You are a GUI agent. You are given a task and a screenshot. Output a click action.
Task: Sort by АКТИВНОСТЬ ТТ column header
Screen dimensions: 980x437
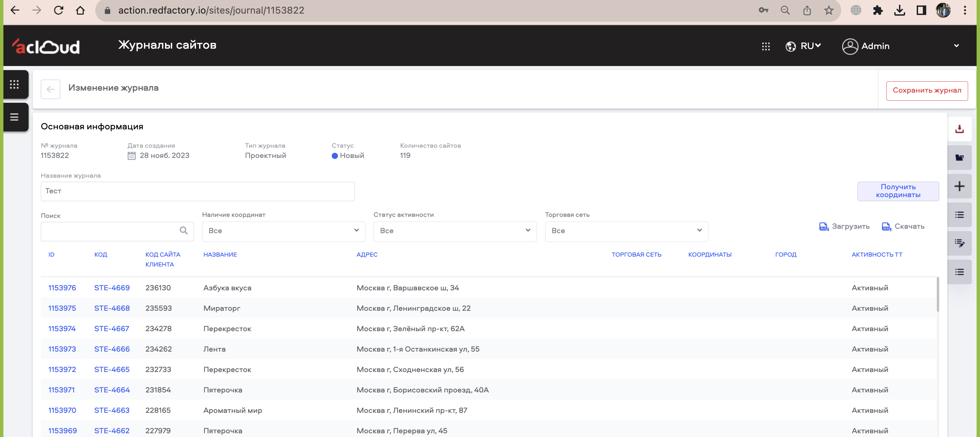point(877,254)
